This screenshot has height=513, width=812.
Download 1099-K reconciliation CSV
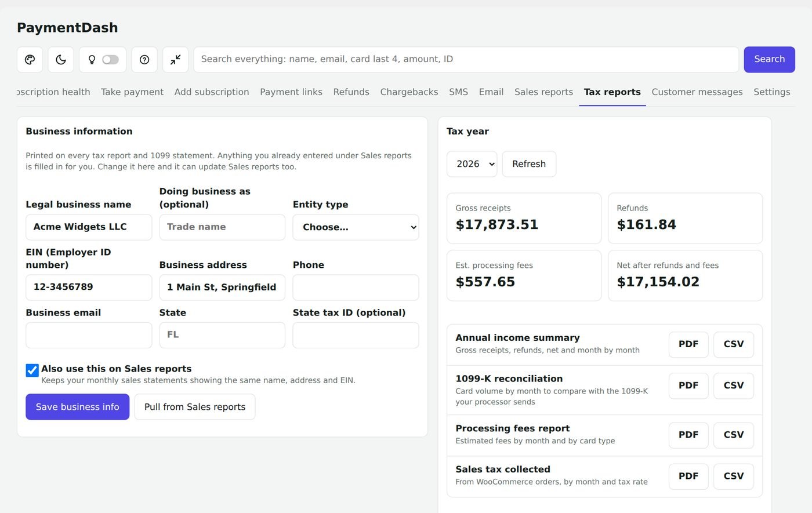(734, 385)
